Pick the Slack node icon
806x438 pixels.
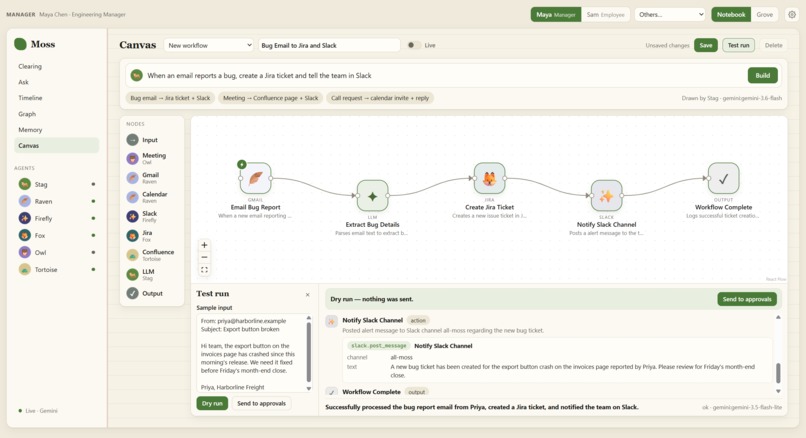point(133,216)
